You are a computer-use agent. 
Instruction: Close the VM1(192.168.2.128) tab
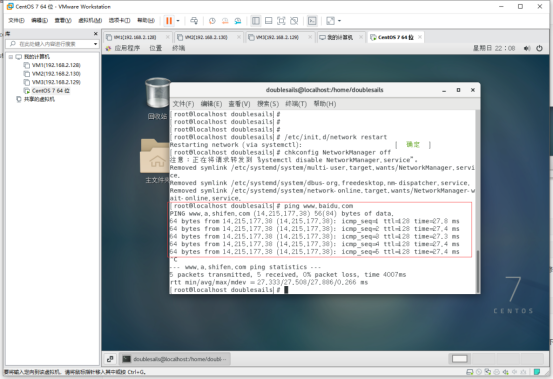tap(168, 37)
